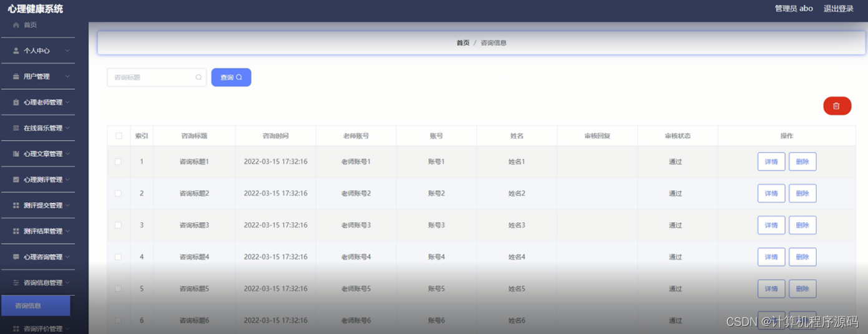Click 咨询信息 in the breadcrumb bar
This screenshot has width=868, height=334.
pyautogui.click(x=494, y=43)
